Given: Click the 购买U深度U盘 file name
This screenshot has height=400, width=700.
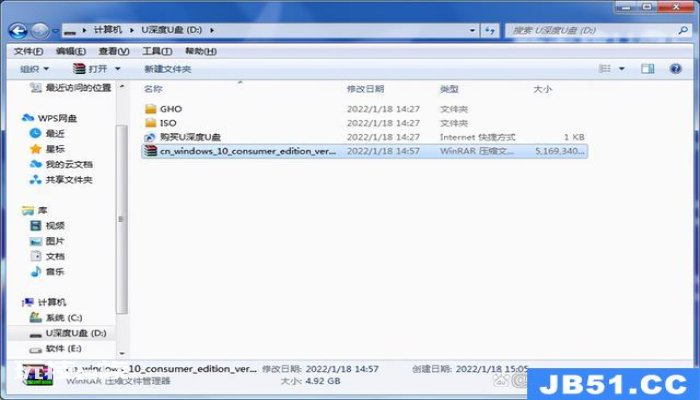Looking at the screenshot, I should pyautogui.click(x=190, y=137).
